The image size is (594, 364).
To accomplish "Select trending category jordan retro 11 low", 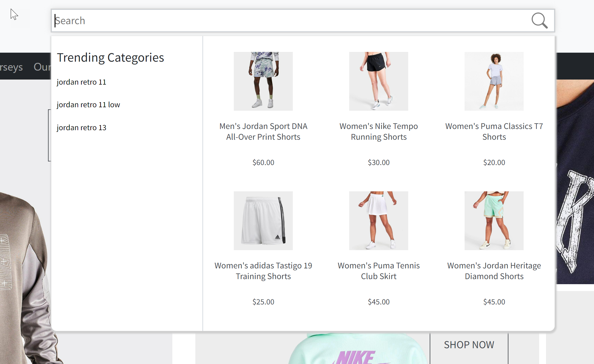I will [x=88, y=105].
